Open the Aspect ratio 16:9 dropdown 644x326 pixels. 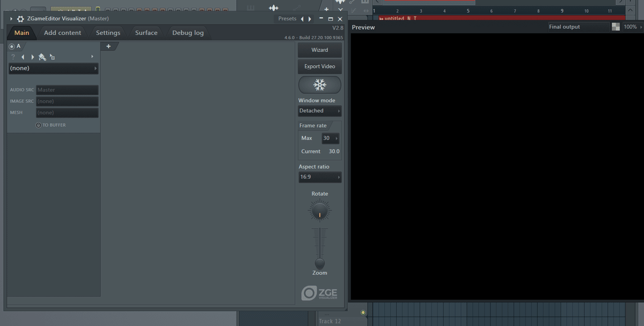[x=320, y=177]
